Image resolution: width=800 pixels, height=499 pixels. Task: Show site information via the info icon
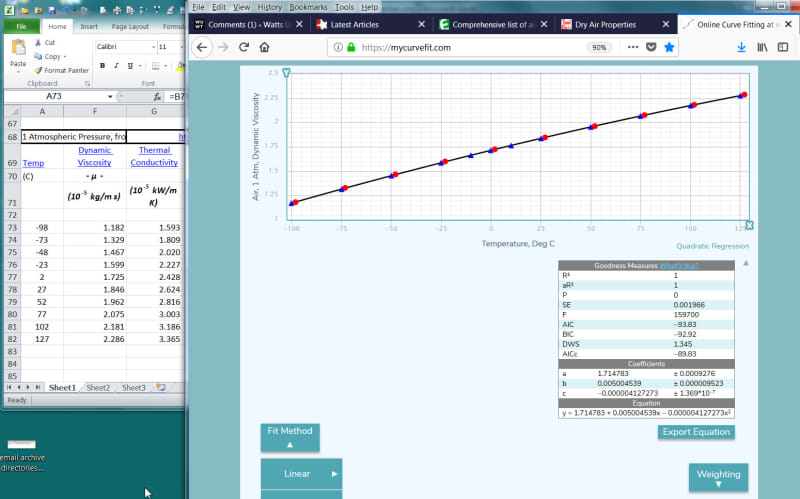pos(338,47)
